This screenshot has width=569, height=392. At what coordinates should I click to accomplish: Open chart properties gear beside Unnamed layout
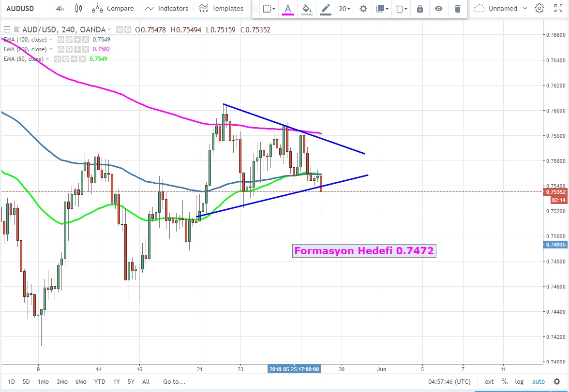(539, 8)
